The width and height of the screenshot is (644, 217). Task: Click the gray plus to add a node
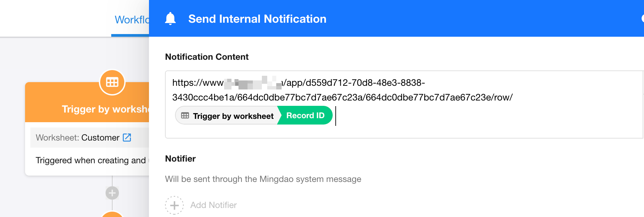tap(112, 193)
